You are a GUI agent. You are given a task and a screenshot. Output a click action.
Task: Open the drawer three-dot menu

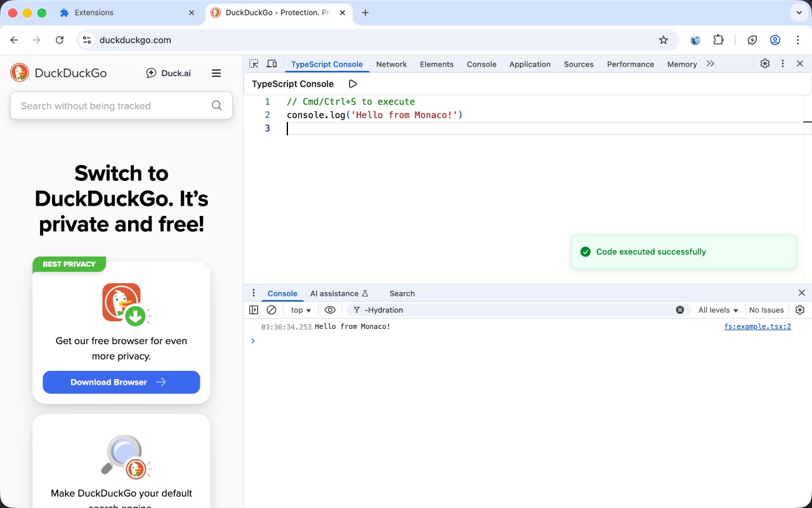click(x=254, y=293)
